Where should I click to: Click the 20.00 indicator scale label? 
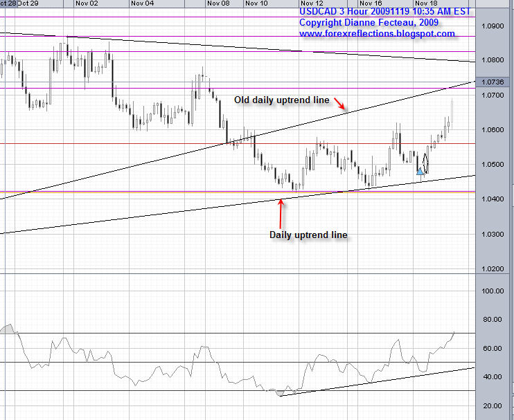pyautogui.click(x=493, y=406)
